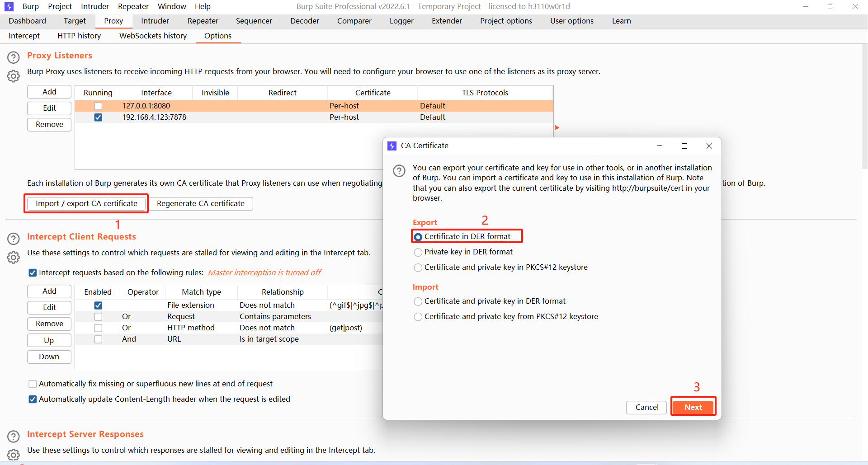868x465 pixels.
Task: Close the CA Certificate dialog
Action: pos(709,146)
